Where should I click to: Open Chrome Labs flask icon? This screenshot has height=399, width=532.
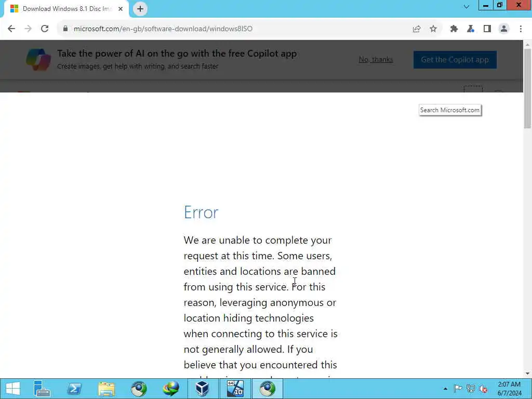pyautogui.click(x=471, y=29)
